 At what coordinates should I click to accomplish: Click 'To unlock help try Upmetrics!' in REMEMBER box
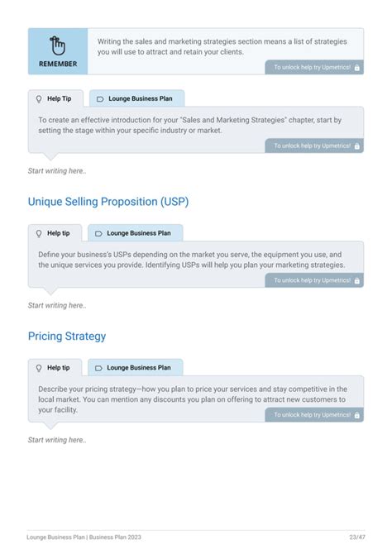coord(313,67)
